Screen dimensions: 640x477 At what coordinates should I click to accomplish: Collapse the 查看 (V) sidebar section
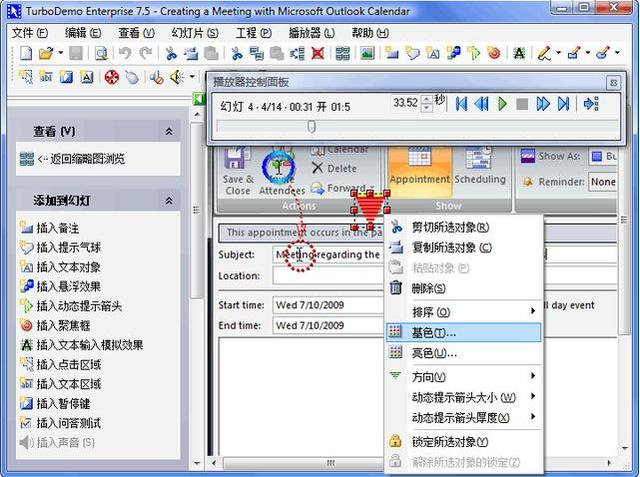[x=169, y=131]
